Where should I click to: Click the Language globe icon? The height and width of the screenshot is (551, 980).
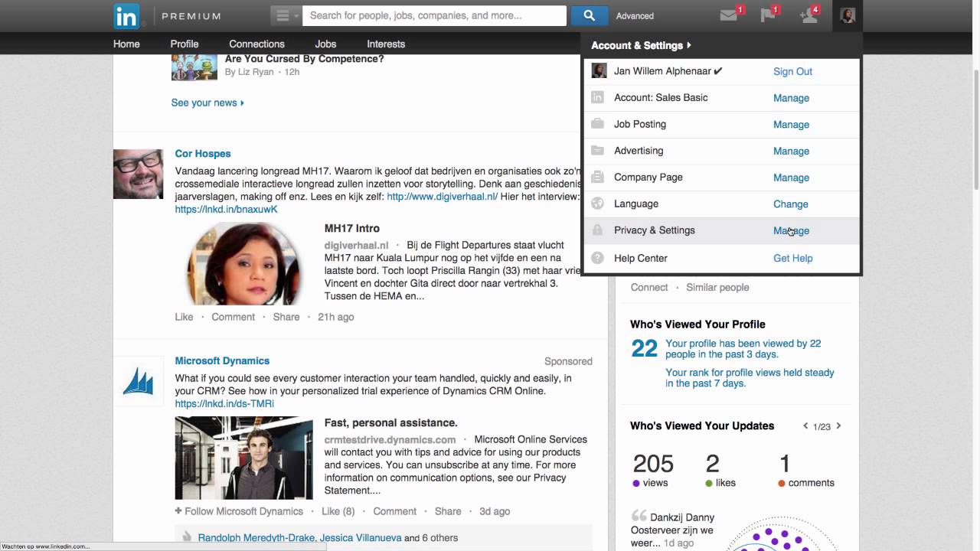pyautogui.click(x=598, y=204)
